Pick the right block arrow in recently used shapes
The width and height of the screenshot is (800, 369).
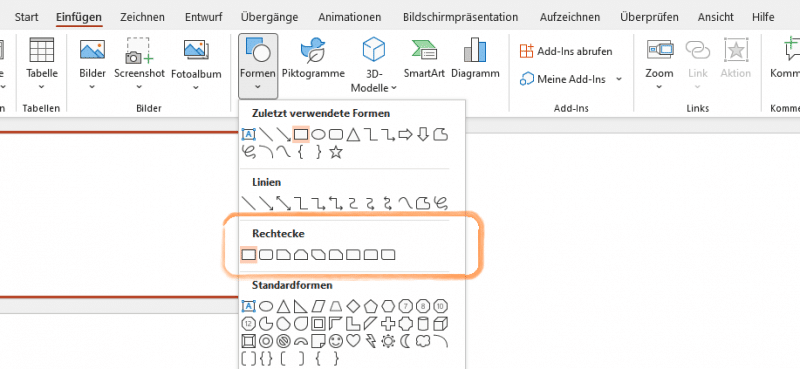point(405,135)
